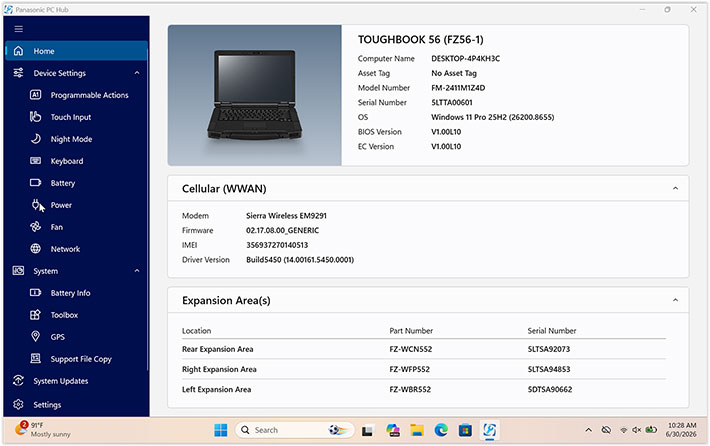
Task: Go to Touch Input settings
Action: pos(71,117)
